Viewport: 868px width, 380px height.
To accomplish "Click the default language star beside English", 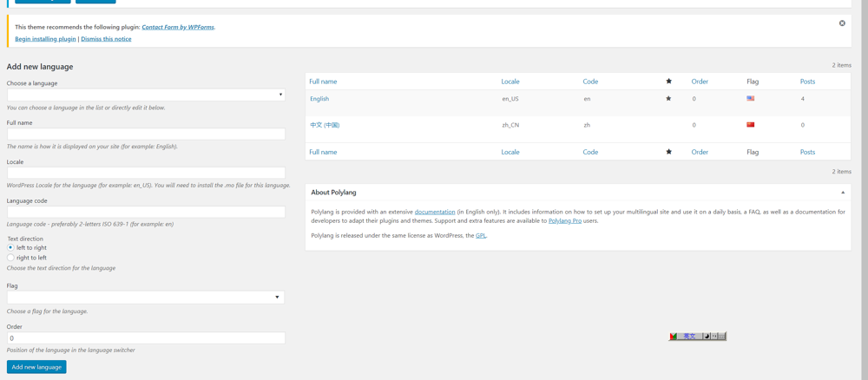I will [668, 99].
